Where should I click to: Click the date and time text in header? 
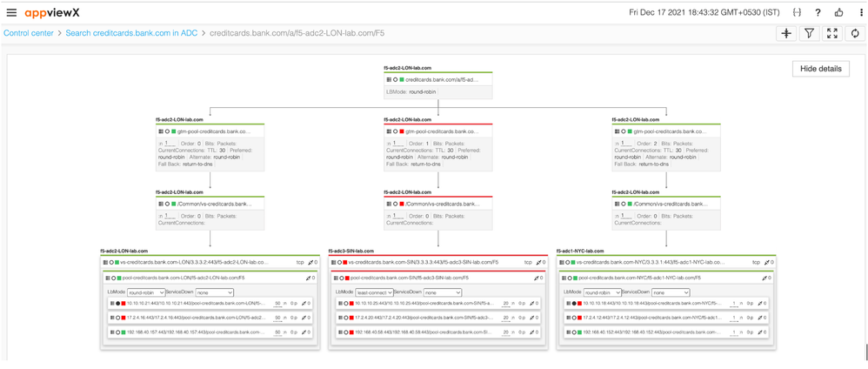pos(705,12)
